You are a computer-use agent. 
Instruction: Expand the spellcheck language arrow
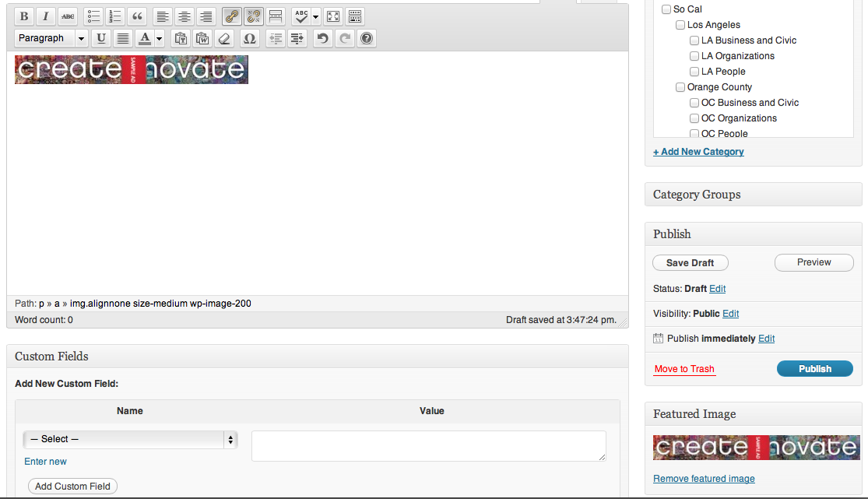tap(316, 16)
